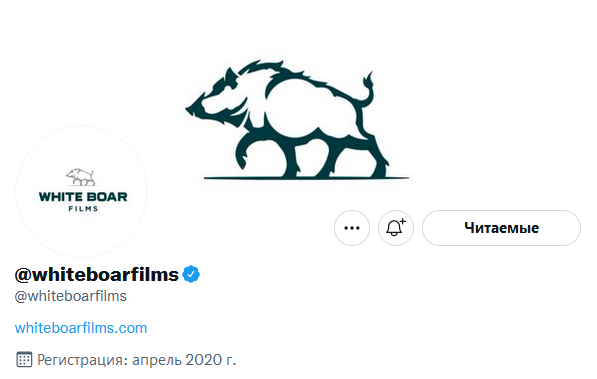This screenshot has height=379, width=597.
Task: Select the bold @whiteboarfilms display name
Action: pos(97,274)
